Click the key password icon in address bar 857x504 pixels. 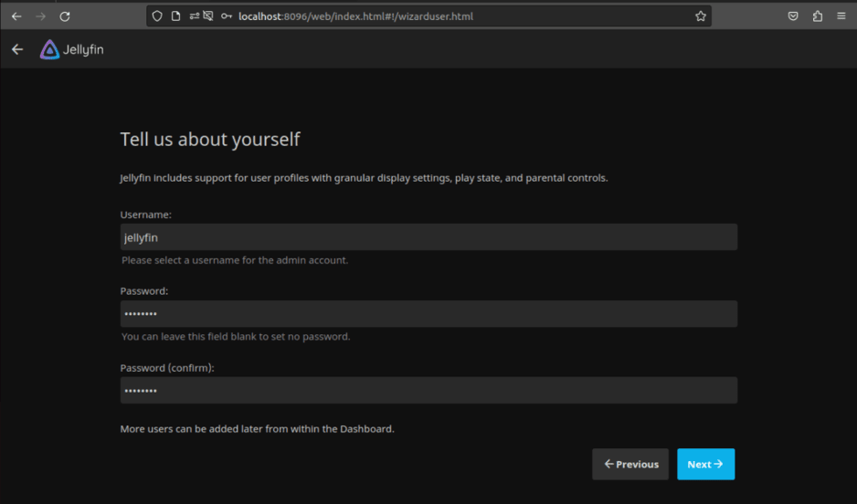point(227,16)
